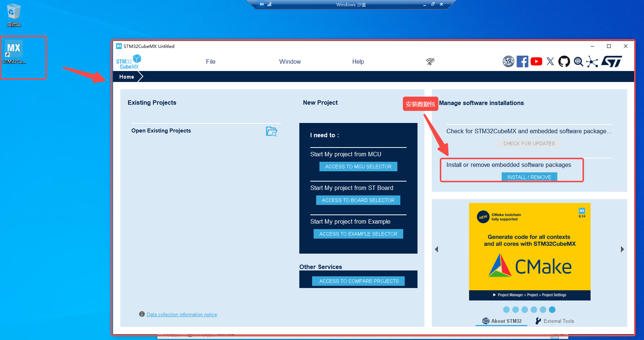Switch to External Tools tab
This screenshot has width=644, height=340.
click(555, 321)
